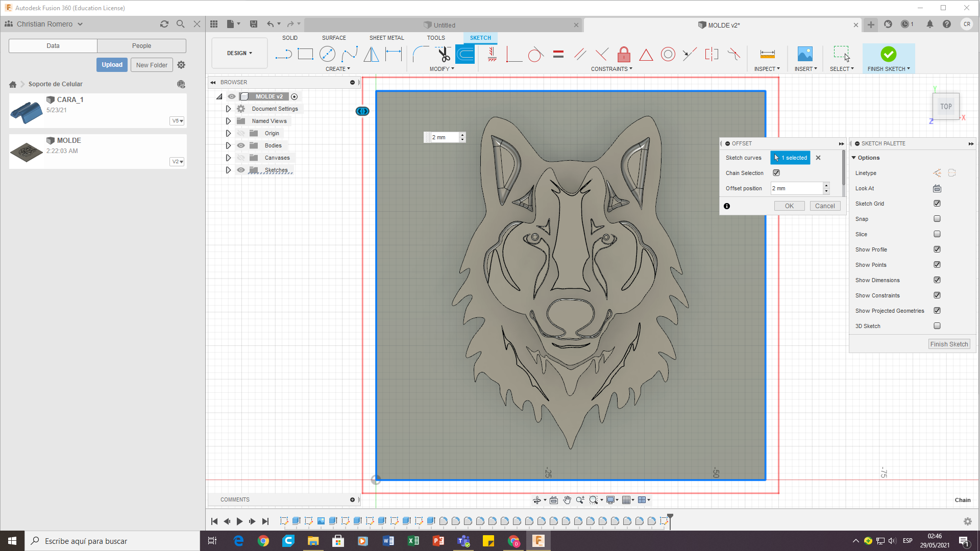Toggle Sketch Grid checkbox
The height and width of the screenshot is (551, 980).
coord(937,204)
